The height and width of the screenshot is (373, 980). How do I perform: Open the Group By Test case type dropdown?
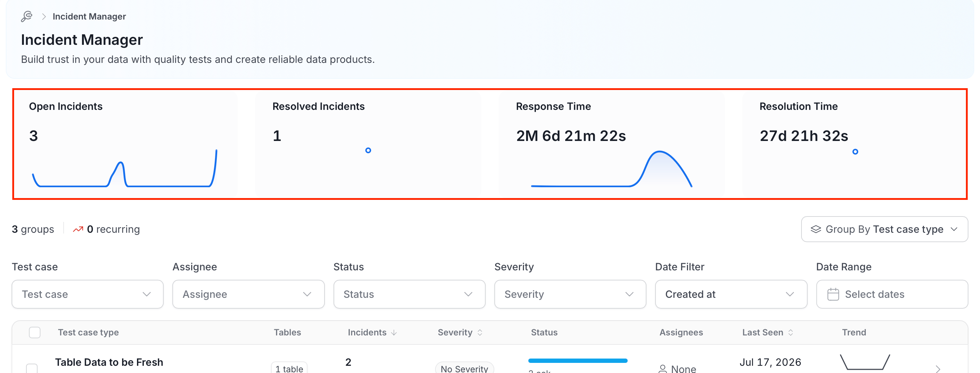(884, 229)
